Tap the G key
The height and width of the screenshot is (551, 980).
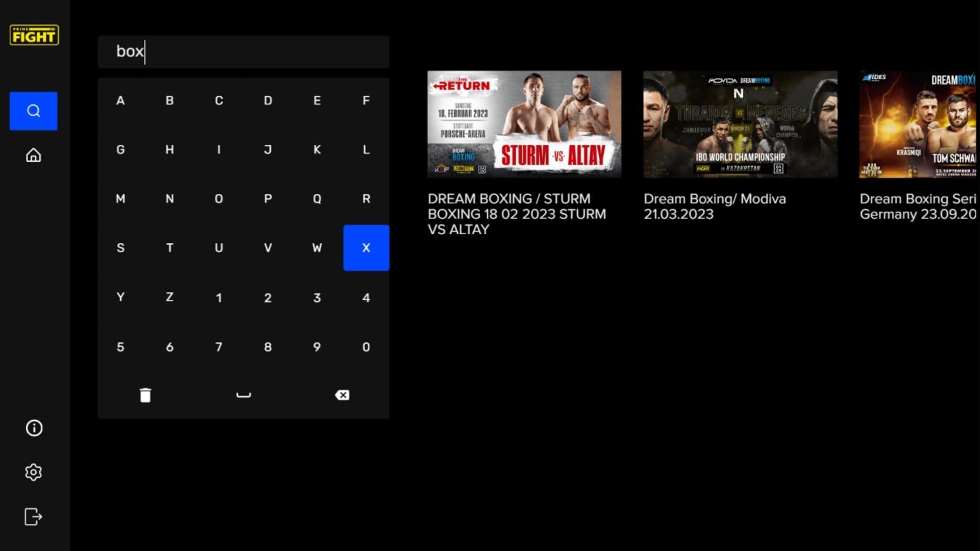pyautogui.click(x=120, y=149)
